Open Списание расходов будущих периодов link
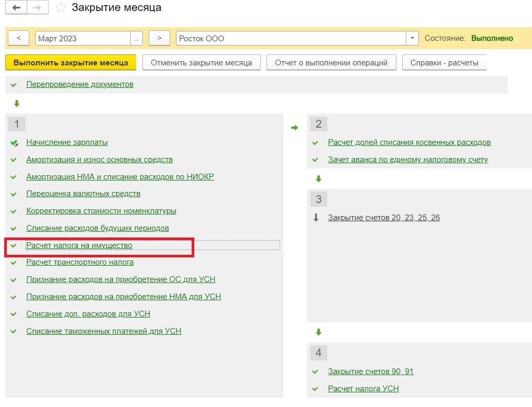 coord(97,229)
